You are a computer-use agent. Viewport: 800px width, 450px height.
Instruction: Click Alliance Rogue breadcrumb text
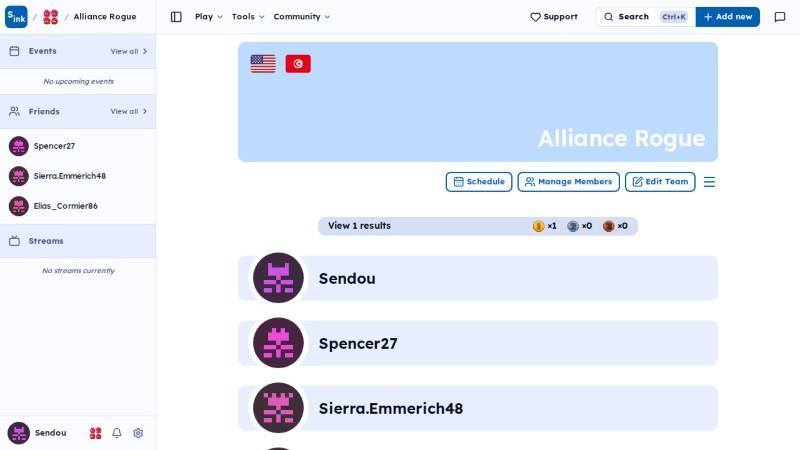[105, 17]
